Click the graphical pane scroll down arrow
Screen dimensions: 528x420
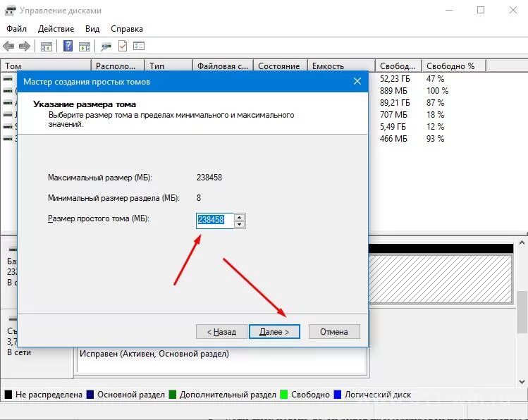pos(522,382)
